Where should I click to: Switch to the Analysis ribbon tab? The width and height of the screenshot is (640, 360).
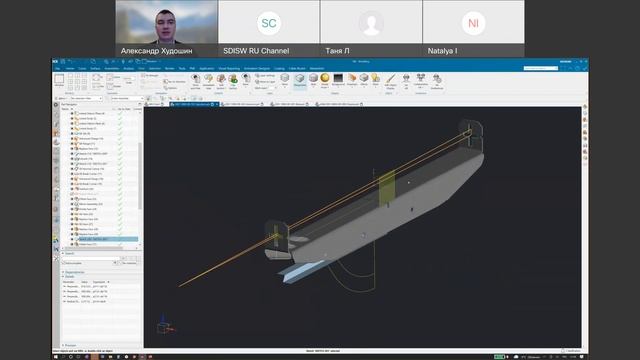(x=129, y=69)
